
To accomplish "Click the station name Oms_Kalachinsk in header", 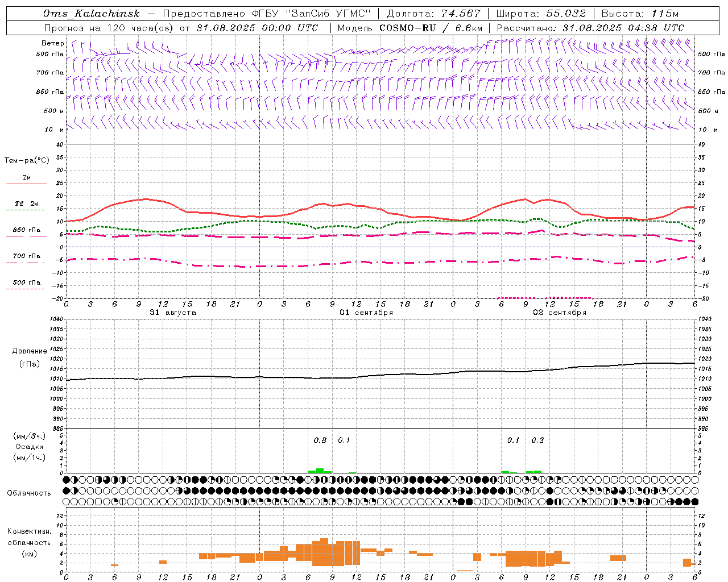I will click(x=92, y=14).
